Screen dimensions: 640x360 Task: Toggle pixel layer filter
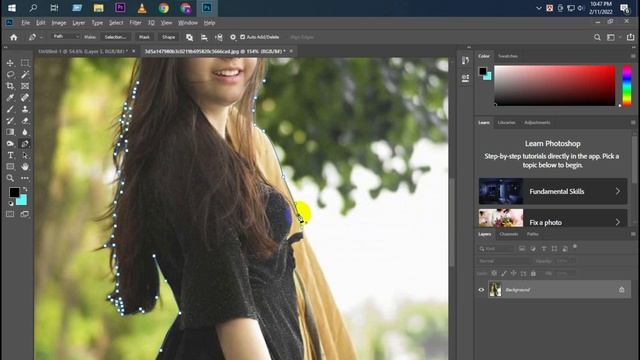[522, 249]
